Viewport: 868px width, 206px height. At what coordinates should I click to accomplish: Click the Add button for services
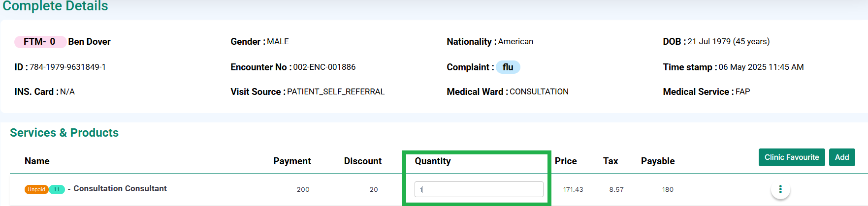(x=842, y=157)
